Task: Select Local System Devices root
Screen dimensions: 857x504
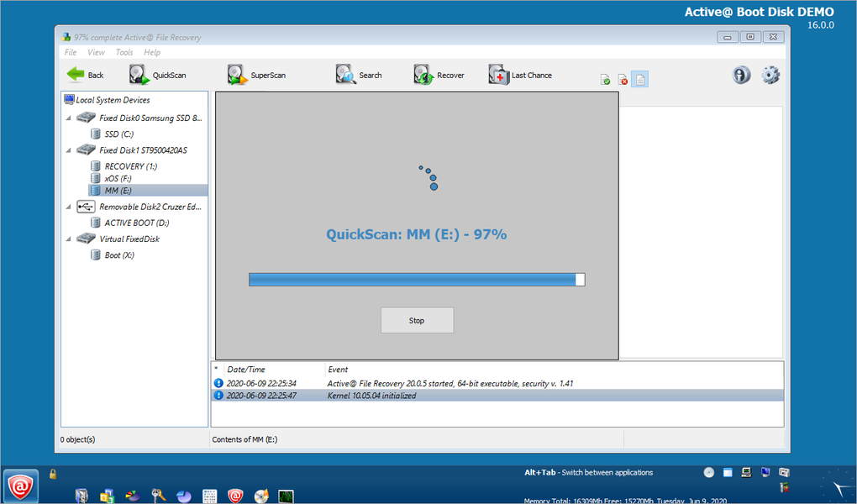Action: pyautogui.click(x=108, y=100)
